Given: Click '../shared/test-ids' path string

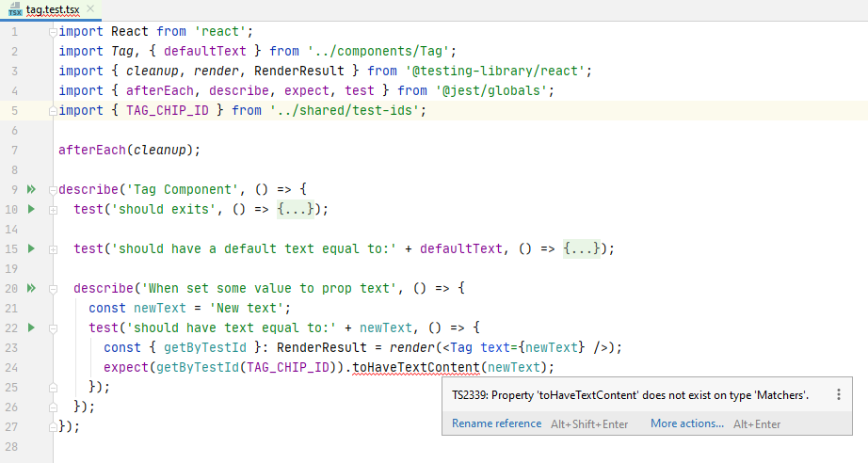Looking at the screenshot, I should [345, 111].
